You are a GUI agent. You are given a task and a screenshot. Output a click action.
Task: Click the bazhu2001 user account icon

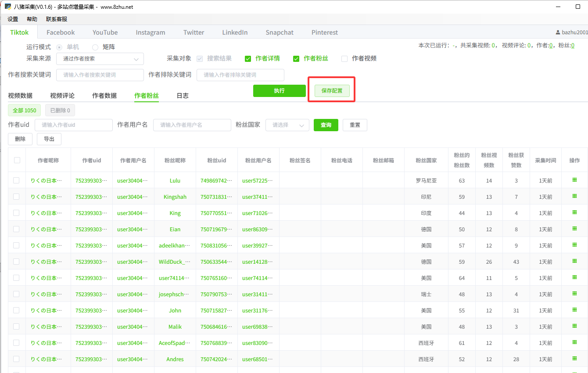tap(558, 32)
